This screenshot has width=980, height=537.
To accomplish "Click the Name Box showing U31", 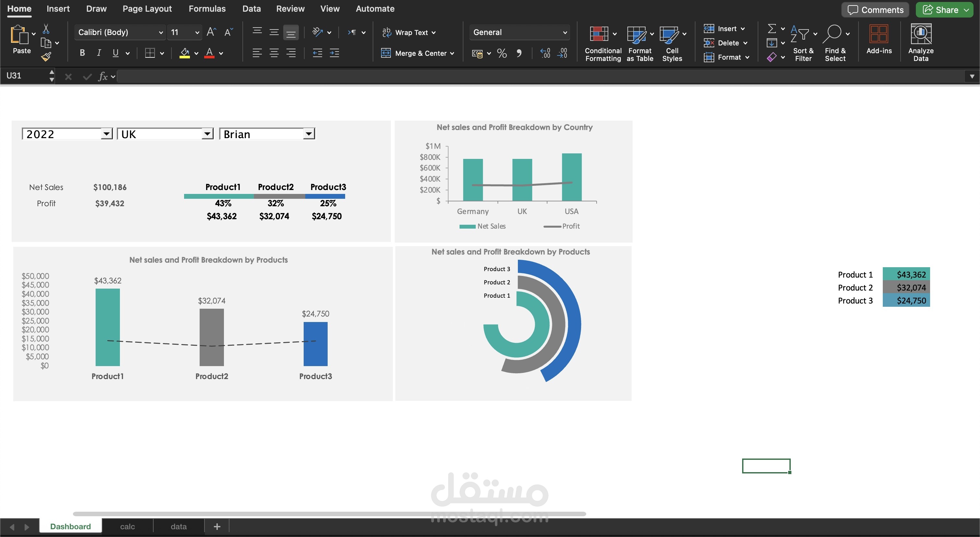I will [25, 76].
